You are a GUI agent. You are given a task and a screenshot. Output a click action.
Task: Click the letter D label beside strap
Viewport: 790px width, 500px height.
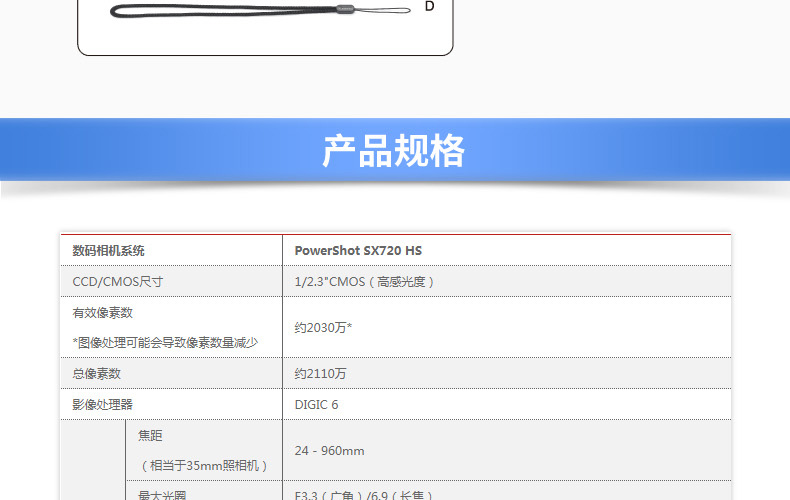coord(429,6)
